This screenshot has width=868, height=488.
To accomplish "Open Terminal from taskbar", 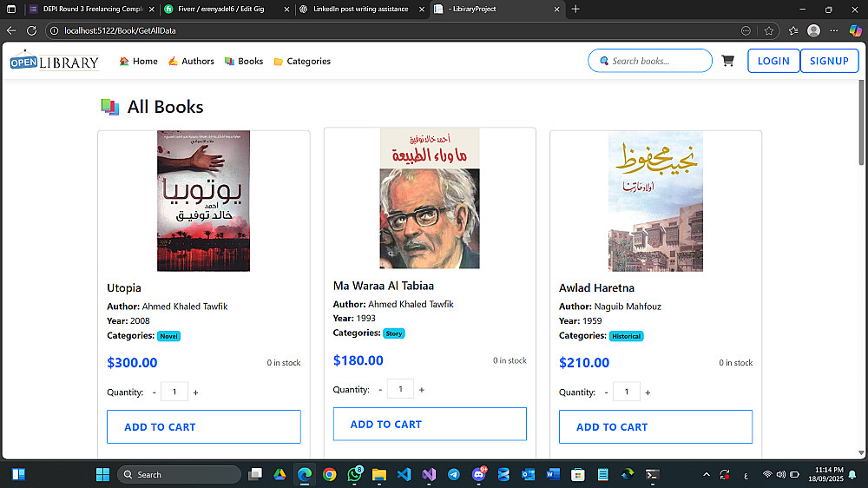I will click(x=652, y=474).
